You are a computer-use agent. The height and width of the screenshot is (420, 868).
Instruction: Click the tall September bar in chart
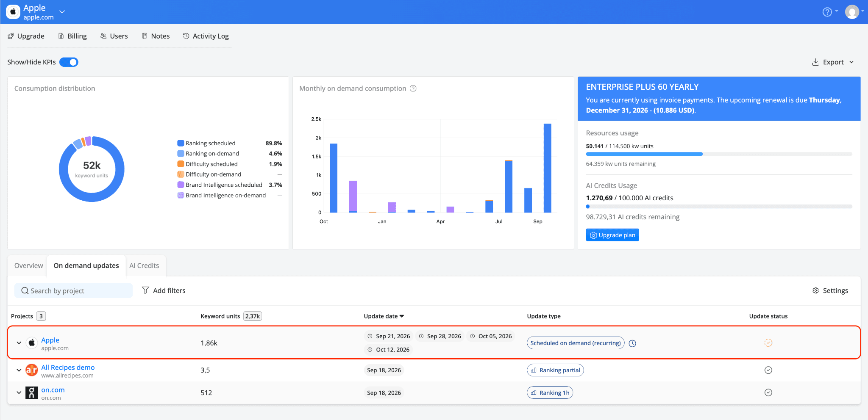point(548,168)
